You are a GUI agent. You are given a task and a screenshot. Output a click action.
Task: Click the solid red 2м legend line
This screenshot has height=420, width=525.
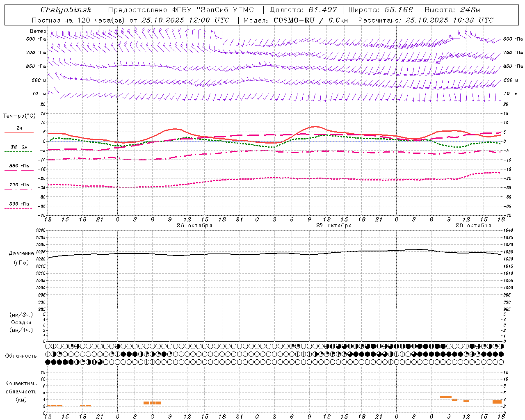pos(19,133)
